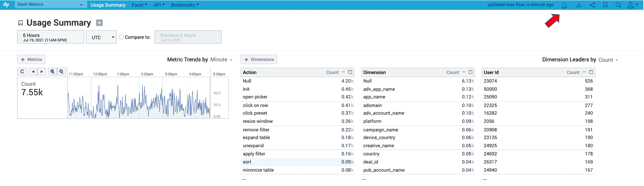Viewport: 644px width, 186px height.
Task: Minimize the User Id table
Action: coord(584,72)
